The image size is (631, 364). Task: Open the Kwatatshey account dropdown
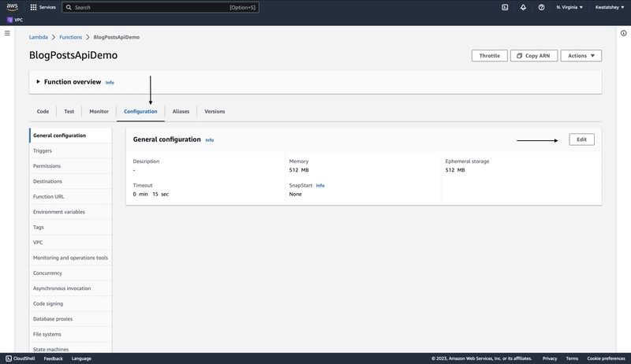pos(610,7)
